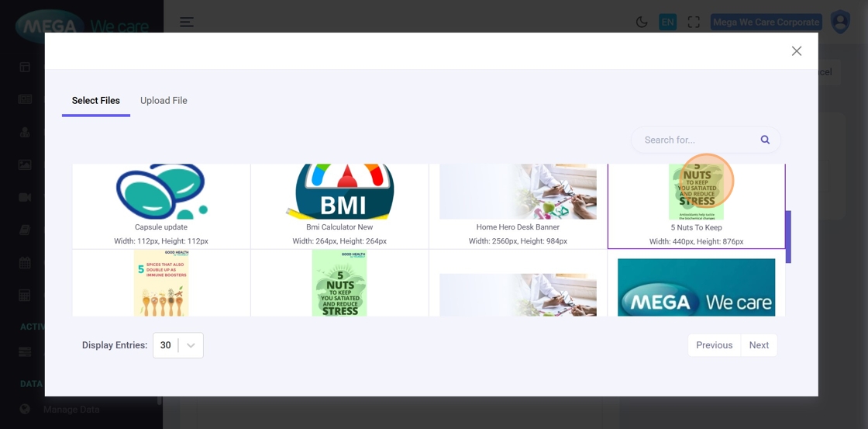This screenshot has width=868, height=429.
Task: Pick the Home Hero Desk Banner image
Action: click(x=518, y=206)
